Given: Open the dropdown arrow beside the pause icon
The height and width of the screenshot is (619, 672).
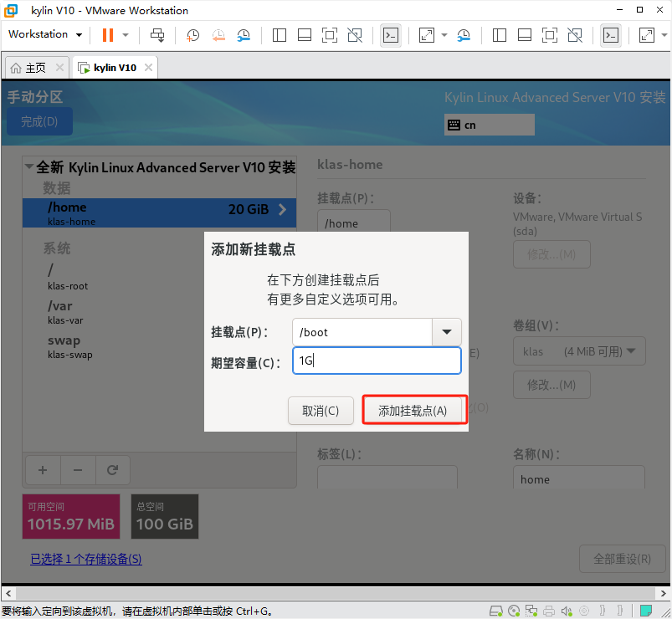Looking at the screenshot, I should click(126, 34).
